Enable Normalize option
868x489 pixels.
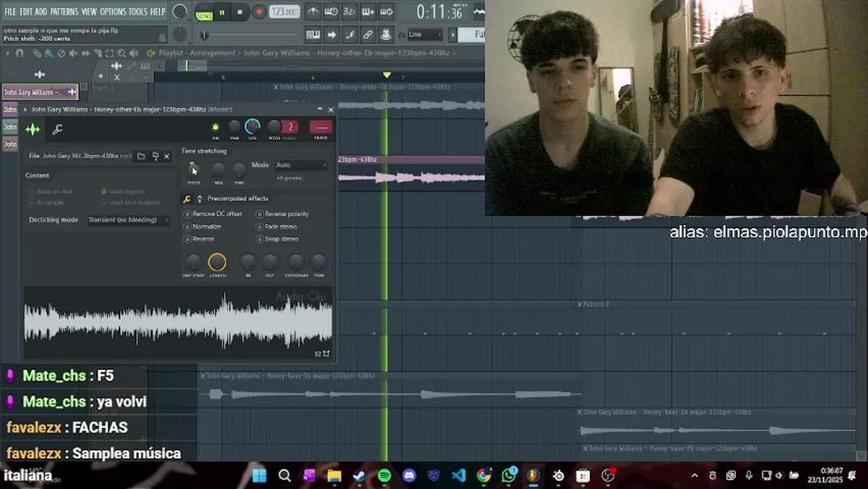pos(203,226)
